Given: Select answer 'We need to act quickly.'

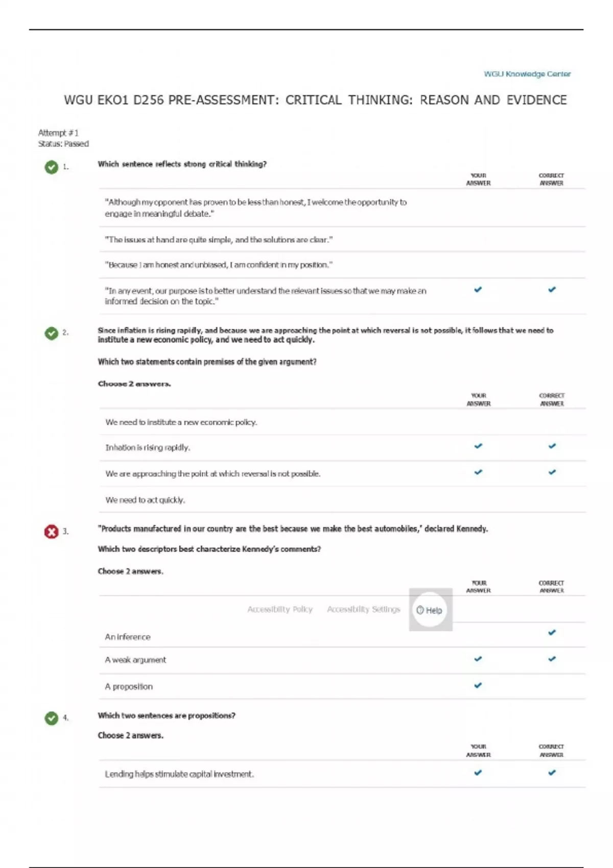Looking at the screenshot, I should pos(146,500).
